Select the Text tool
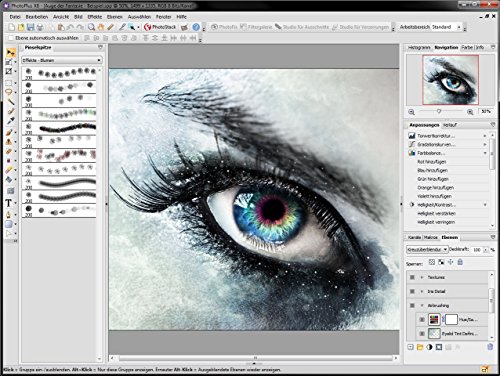500x376 pixels. point(9,203)
